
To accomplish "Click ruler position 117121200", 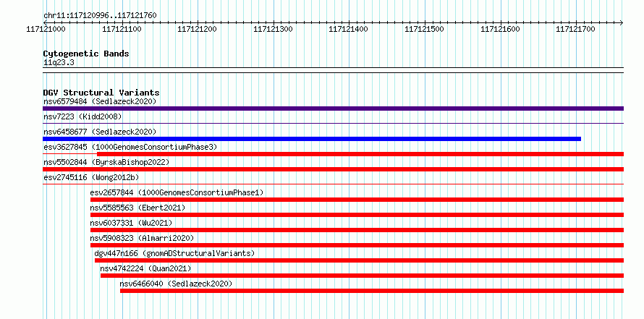I will tap(198, 29).
